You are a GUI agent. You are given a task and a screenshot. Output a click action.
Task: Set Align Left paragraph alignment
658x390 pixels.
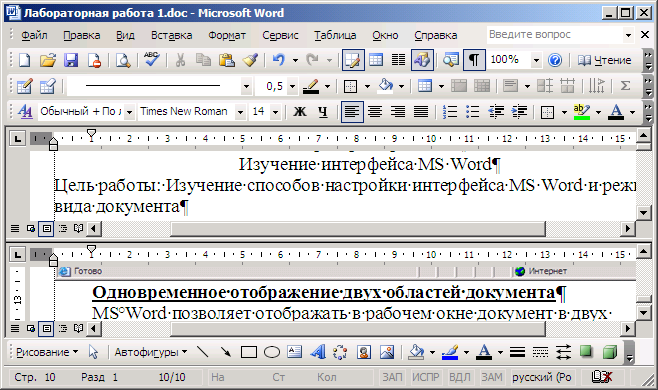(x=352, y=112)
